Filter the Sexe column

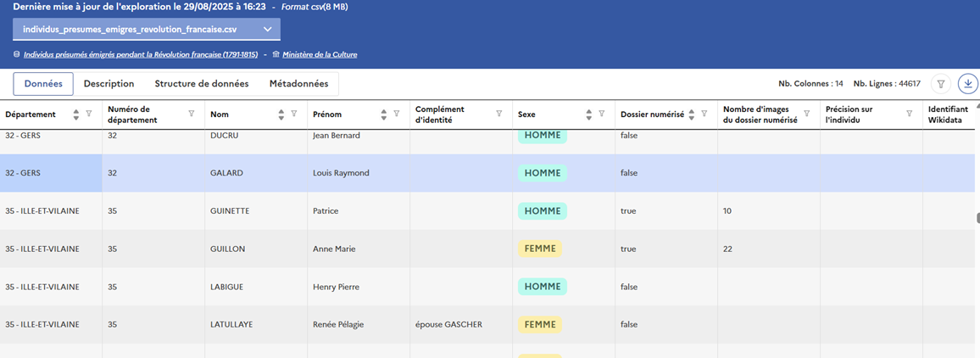[x=602, y=114]
